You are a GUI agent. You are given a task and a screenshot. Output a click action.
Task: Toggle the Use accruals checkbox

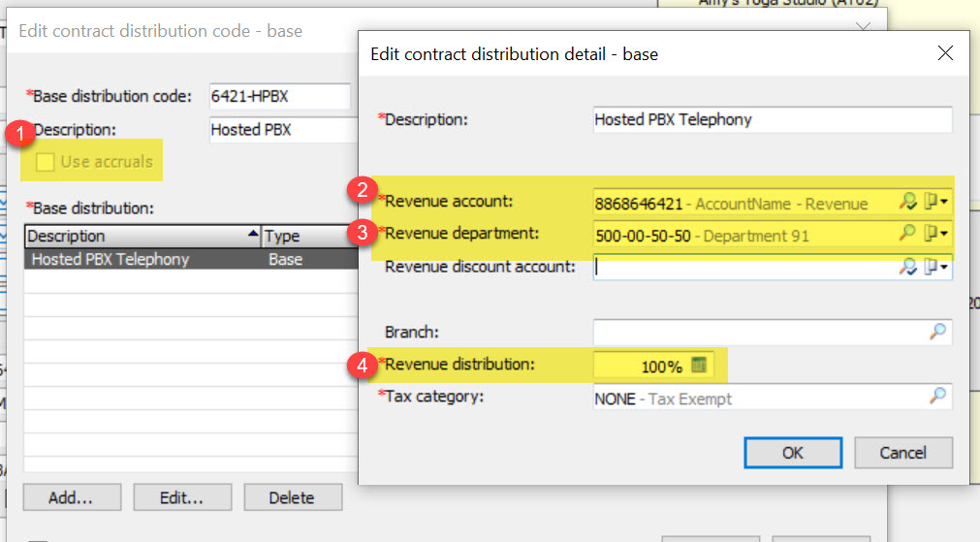point(45,162)
